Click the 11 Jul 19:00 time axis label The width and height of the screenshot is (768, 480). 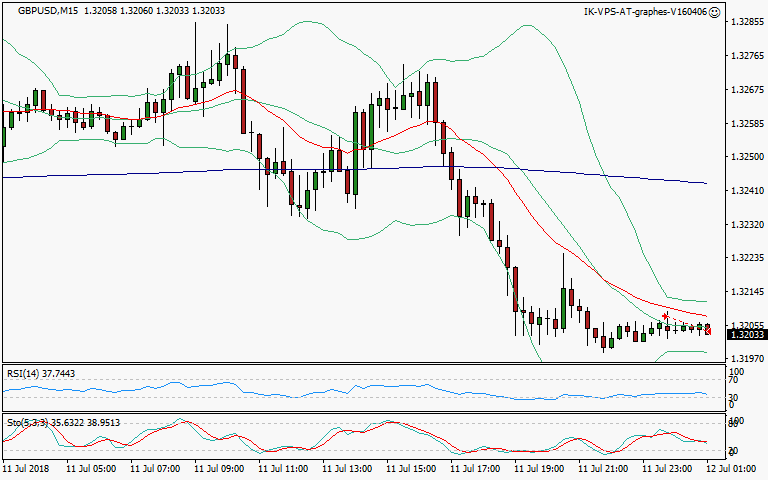(x=539, y=469)
